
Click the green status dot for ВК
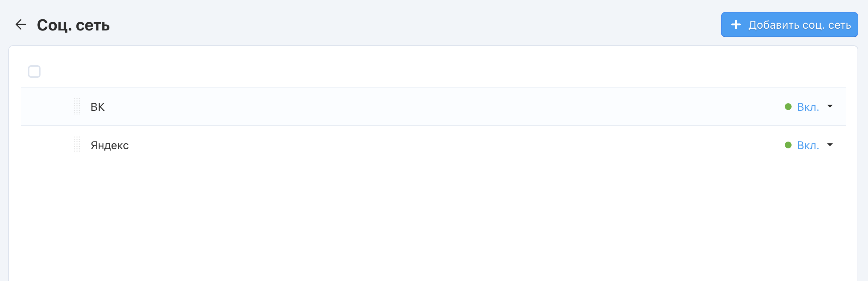tap(788, 107)
